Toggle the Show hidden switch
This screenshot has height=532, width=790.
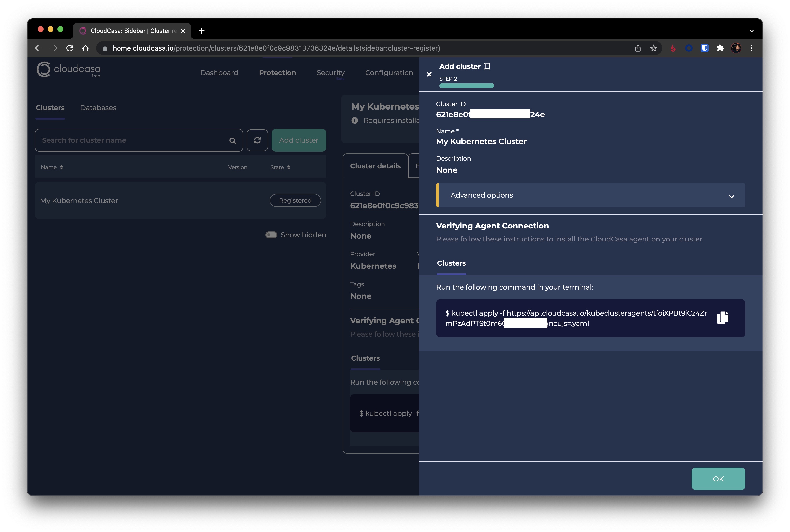(x=271, y=235)
